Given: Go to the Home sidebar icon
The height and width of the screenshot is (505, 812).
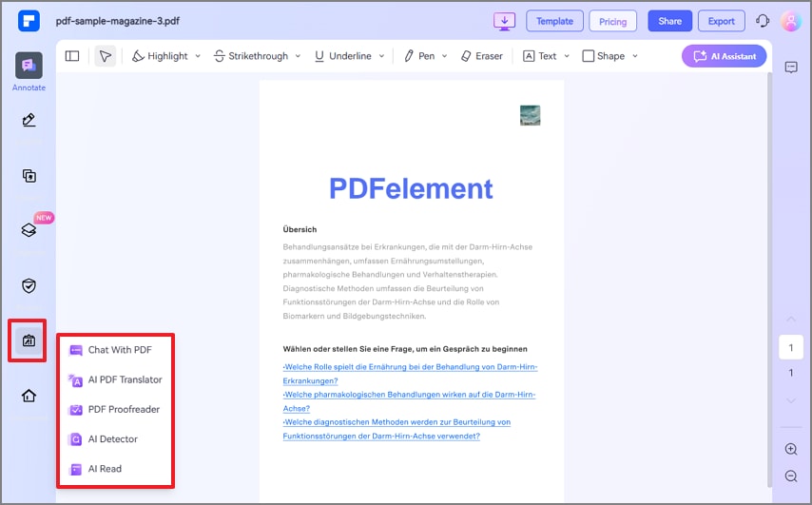Looking at the screenshot, I should click(29, 396).
